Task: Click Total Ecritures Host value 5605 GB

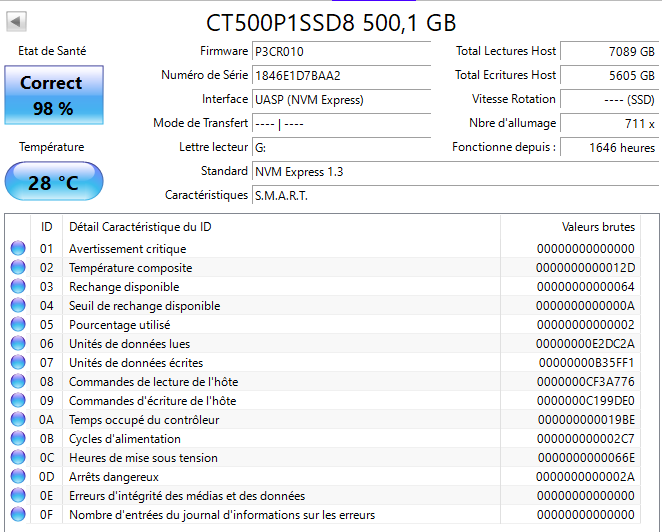Action: coord(609,76)
